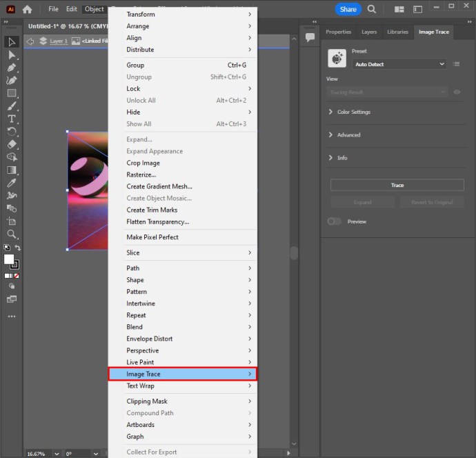This screenshot has height=458, width=476.
Task: Choose Make Pixel Perfect from menu
Action: 152,237
